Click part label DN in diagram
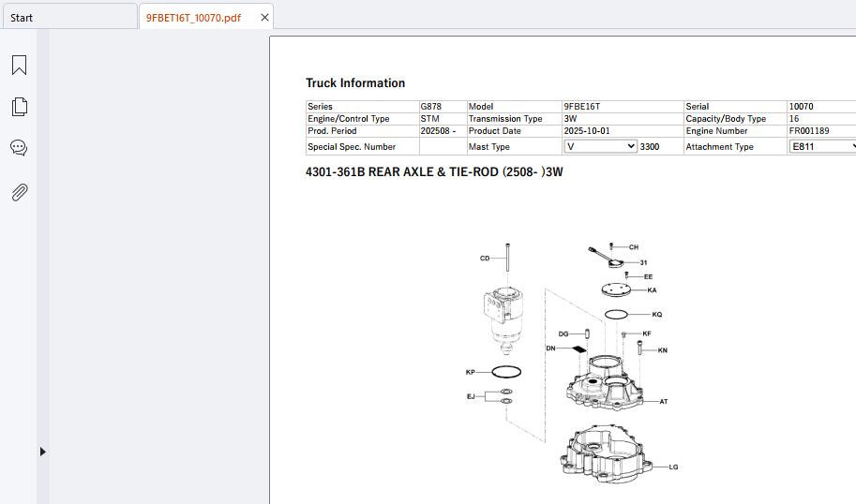 point(551,348)
